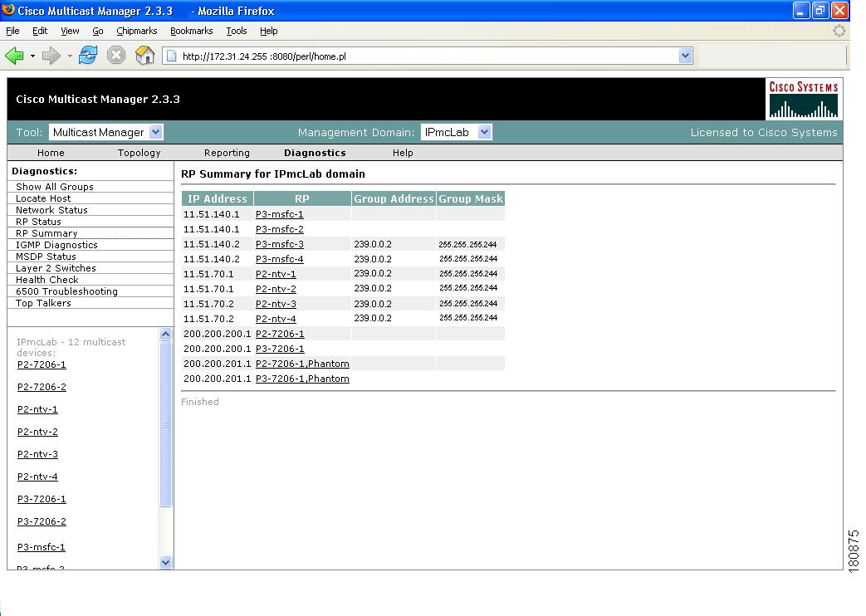The image size is (866, 616).
Task: Open the Chipmarks menu
Action: [137, 31]
